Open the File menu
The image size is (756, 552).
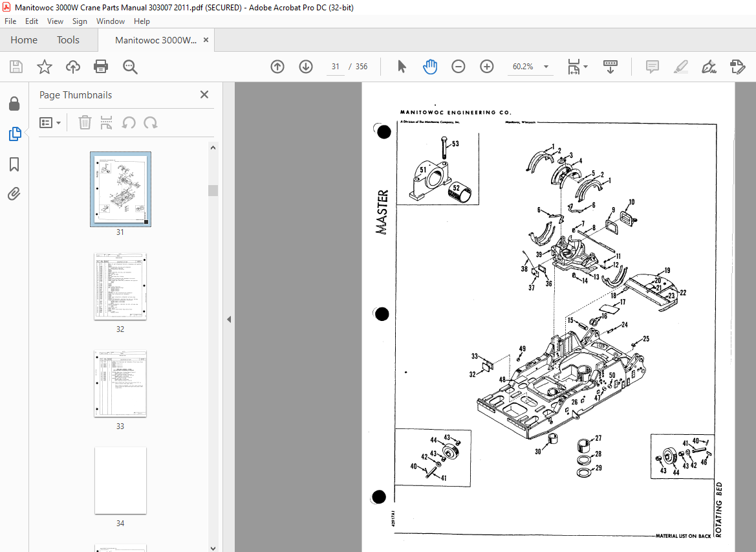[10, 21]
